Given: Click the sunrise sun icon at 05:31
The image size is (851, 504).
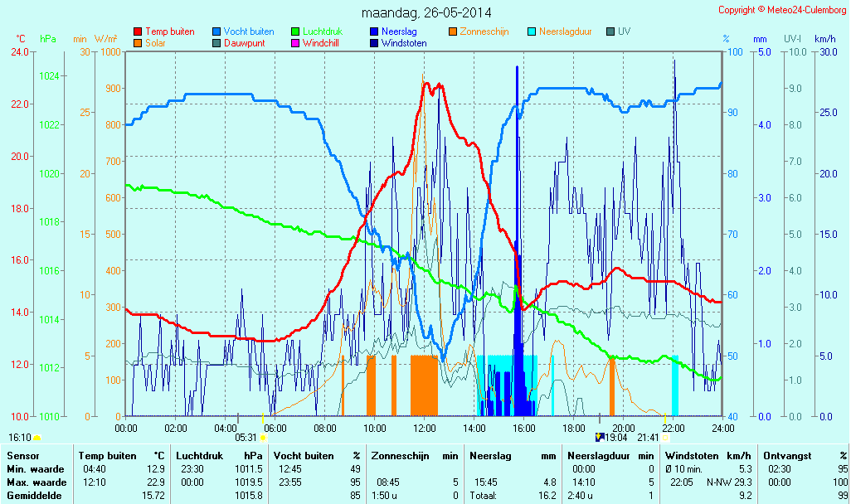Looking at the screenshot, I should click(x=263, y=437).
